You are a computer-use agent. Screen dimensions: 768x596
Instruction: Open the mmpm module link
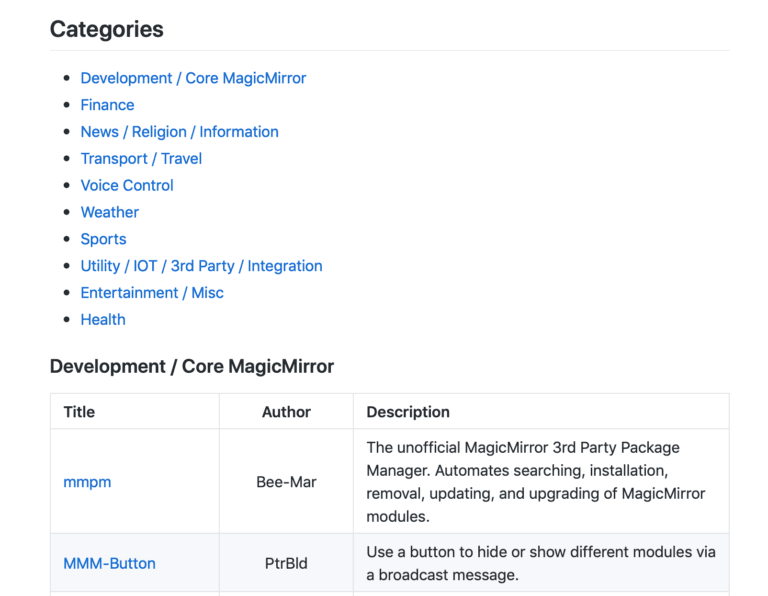click(x=87, y=482)
